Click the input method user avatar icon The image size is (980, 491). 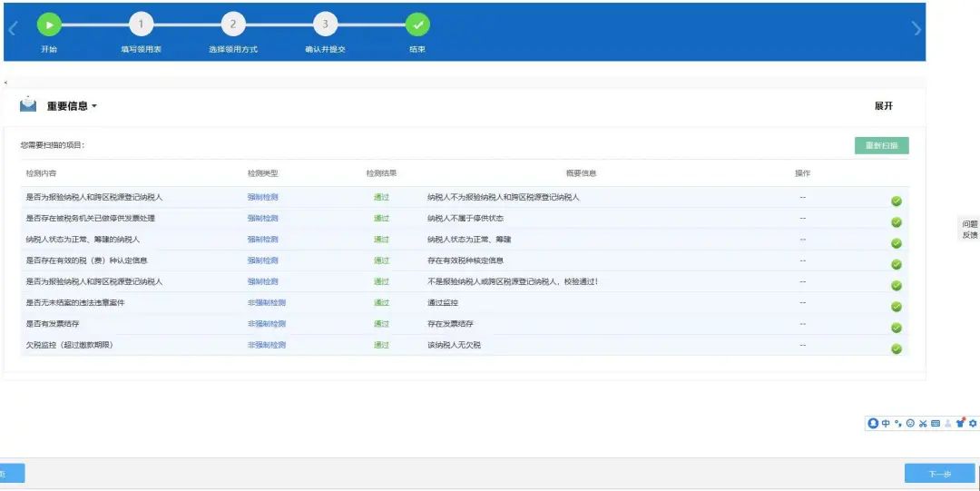click(873, 424)
